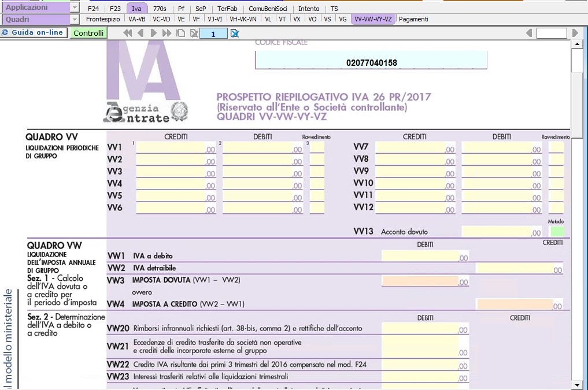Click the vertical scrollbar up arrow
This screenshot has height=390, width=588.
577,44
